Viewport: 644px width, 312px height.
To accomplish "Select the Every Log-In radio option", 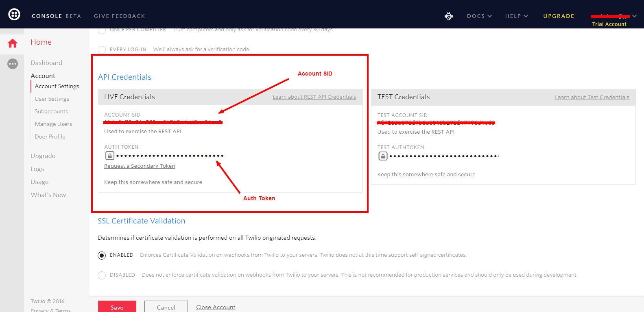I will pyautogui.click(x=102, y=50).
